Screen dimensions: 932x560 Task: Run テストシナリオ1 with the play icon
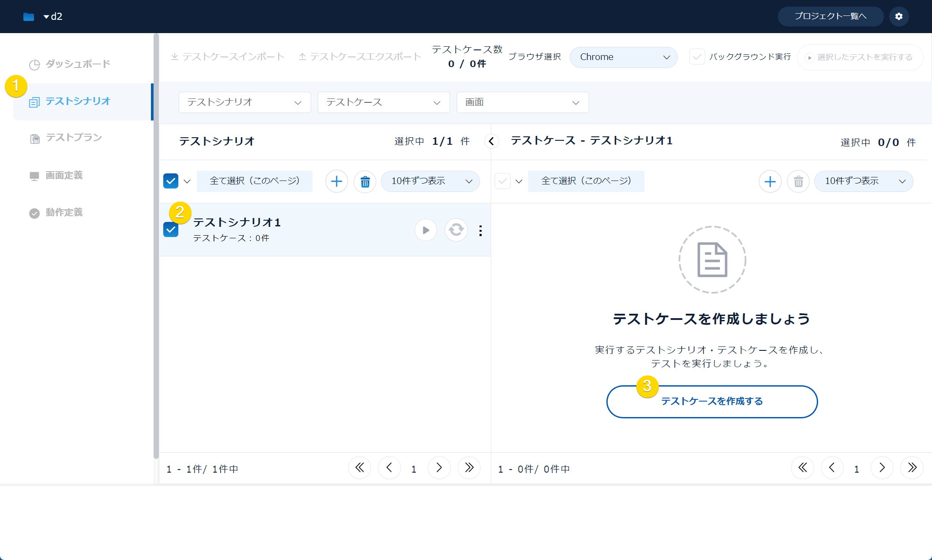click(x=425, y=230)
